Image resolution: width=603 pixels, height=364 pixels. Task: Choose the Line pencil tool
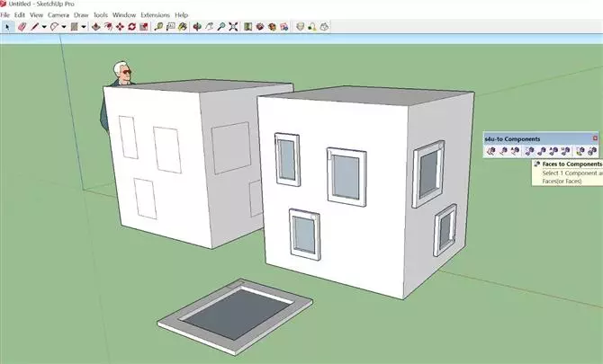click(34, 27)
